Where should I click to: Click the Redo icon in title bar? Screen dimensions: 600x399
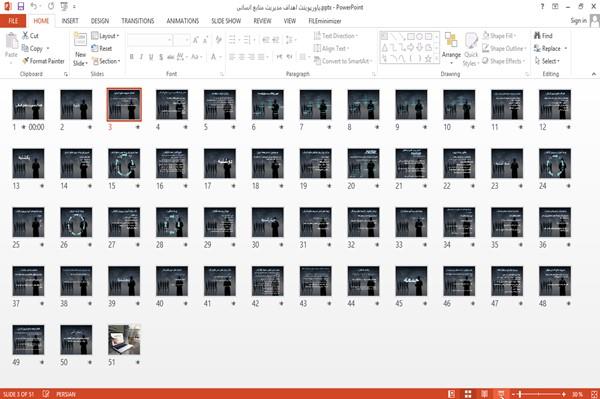coord(51,6)
